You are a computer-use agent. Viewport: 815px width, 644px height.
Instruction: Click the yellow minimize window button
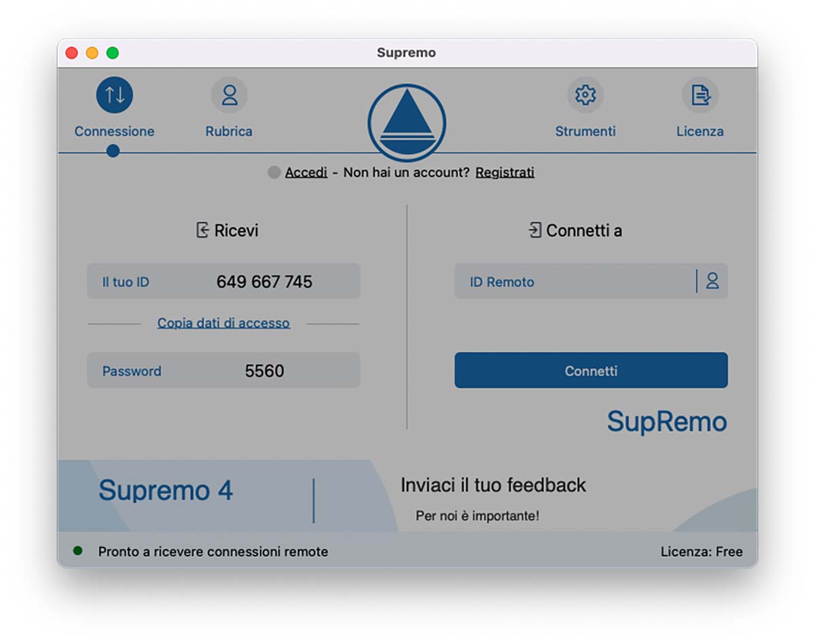(92, 53)
